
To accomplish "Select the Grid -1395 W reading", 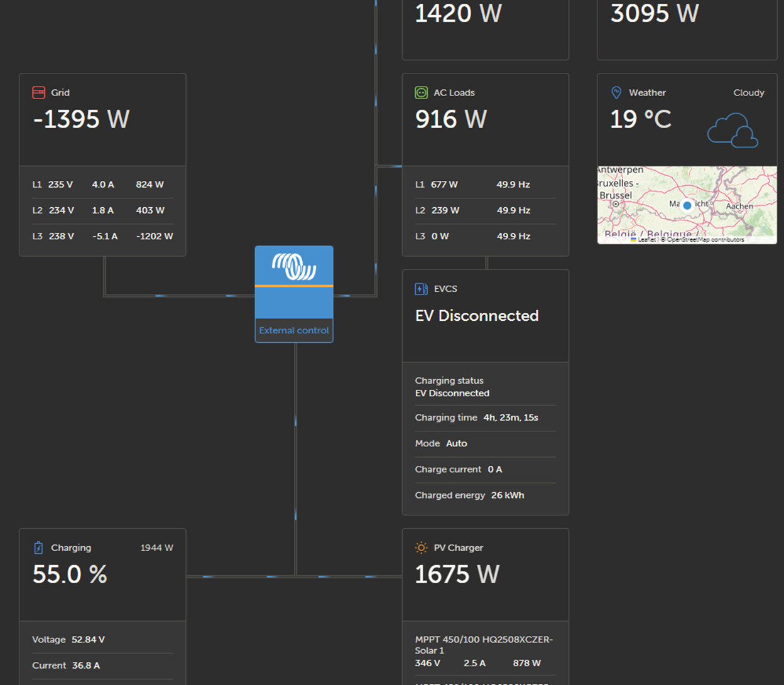I will pos(81,119).
